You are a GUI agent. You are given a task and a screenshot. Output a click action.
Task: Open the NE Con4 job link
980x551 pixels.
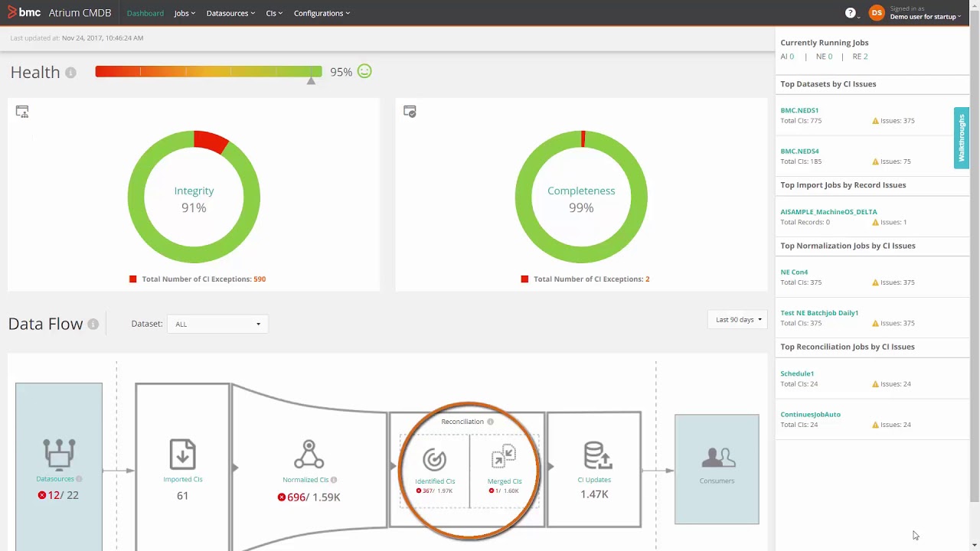click(x=794, y=272)
